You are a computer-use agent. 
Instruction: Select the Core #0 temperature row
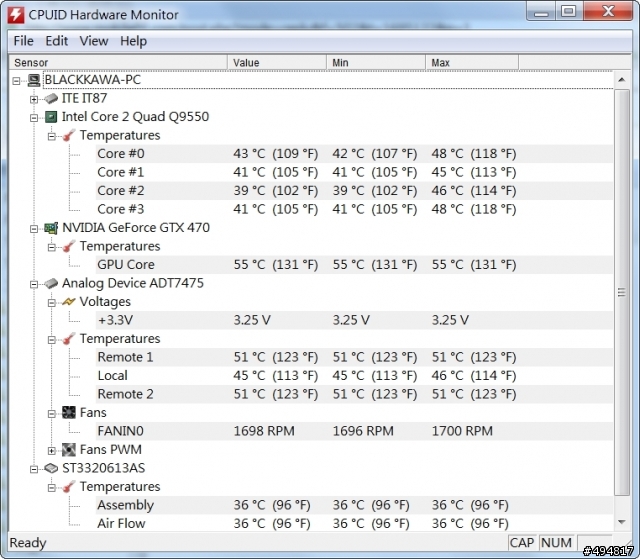(x=354, y=154)
